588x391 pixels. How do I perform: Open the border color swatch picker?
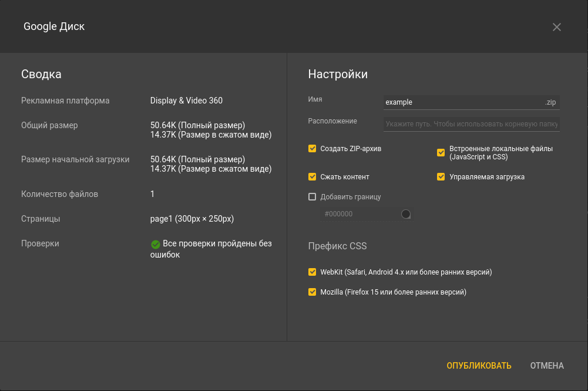tap(405, 214)
